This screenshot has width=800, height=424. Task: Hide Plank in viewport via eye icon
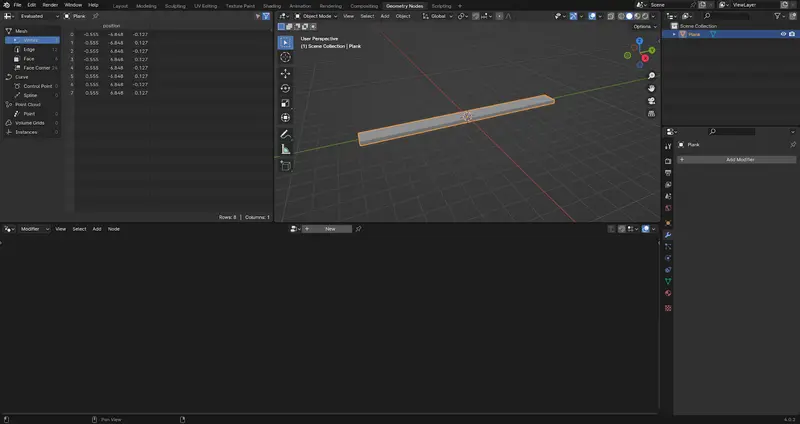(782, 34)
